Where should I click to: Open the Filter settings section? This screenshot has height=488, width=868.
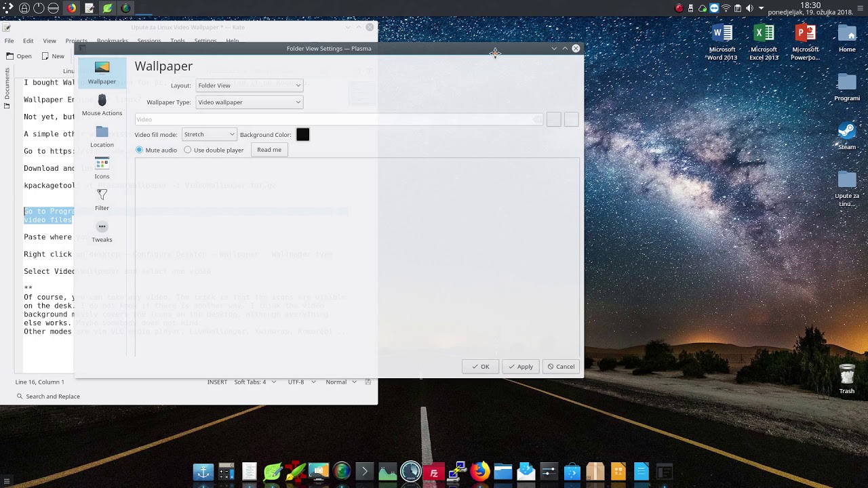pos(102,199)
